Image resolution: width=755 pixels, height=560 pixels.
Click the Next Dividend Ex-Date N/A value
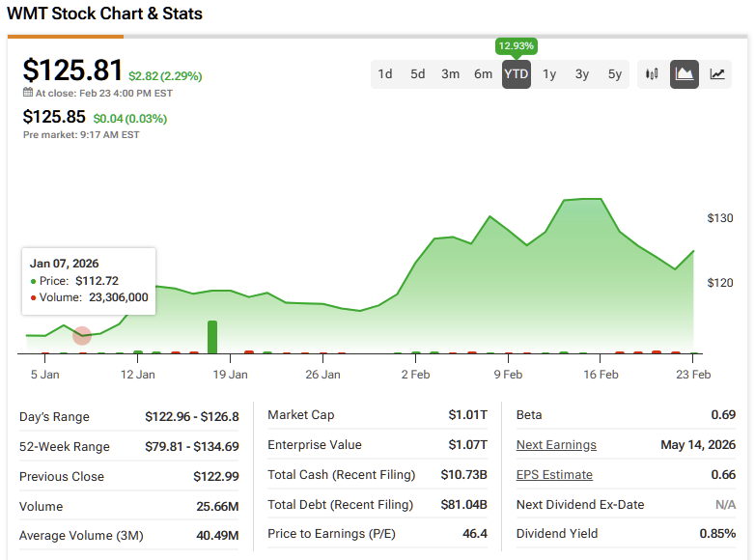tap(726, 504)
